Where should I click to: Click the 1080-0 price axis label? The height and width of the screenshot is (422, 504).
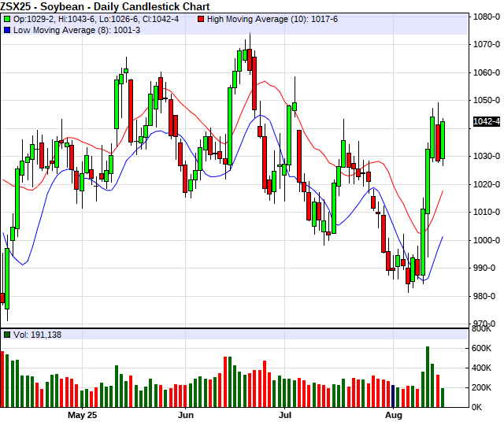[484, 17]
